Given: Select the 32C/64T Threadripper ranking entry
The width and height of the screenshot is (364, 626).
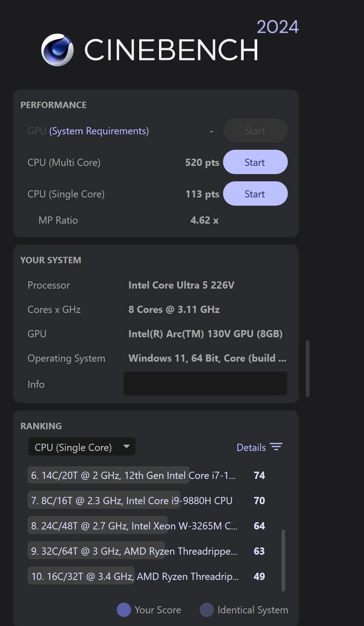Looking at the screenshot, I should pyautogui.click(x=133, y=551).
